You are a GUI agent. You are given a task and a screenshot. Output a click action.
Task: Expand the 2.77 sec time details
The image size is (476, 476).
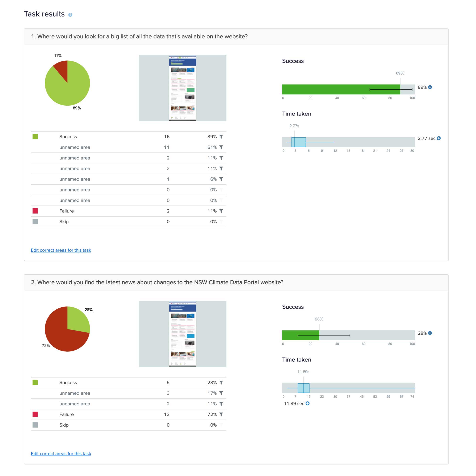coord(439,138)
